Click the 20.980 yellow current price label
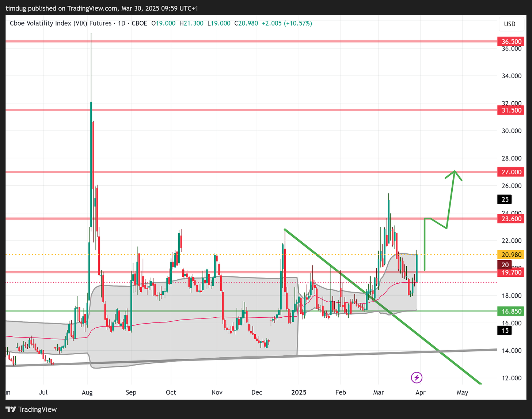 coord(511,254)
